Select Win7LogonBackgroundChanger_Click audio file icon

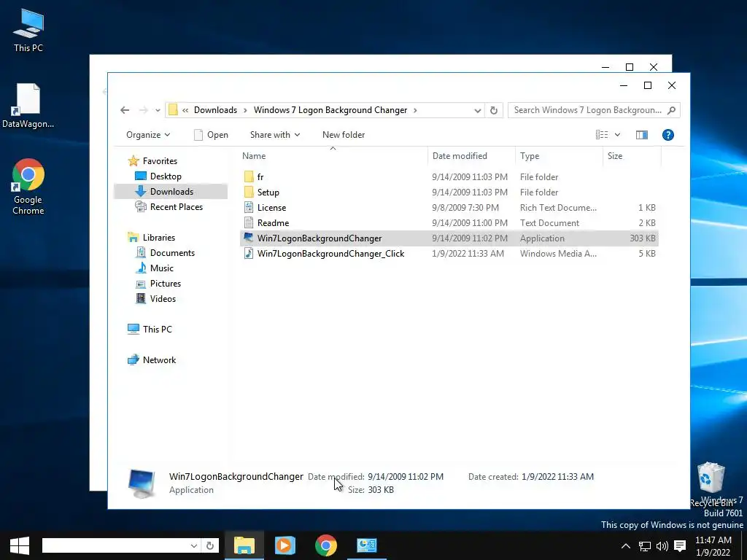coord(249,253)
